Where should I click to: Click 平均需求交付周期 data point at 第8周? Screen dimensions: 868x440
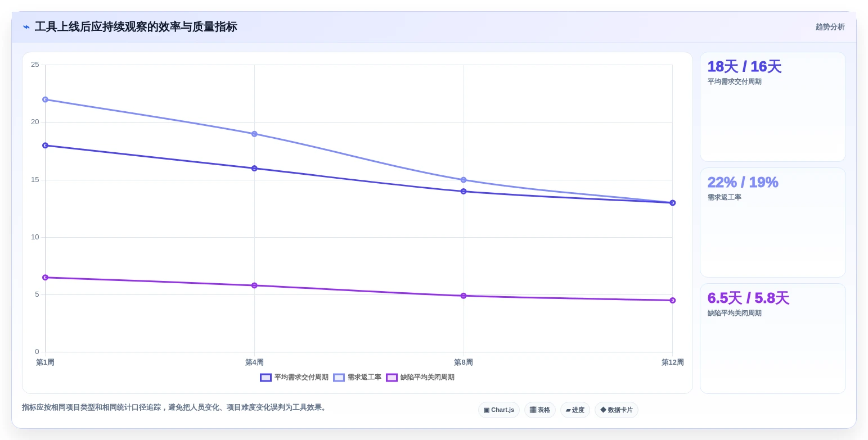(464, 192)
